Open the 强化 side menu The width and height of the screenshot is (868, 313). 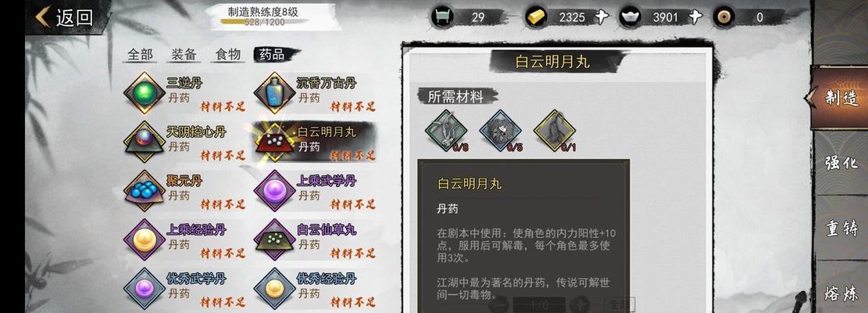(x=841, y=162)
